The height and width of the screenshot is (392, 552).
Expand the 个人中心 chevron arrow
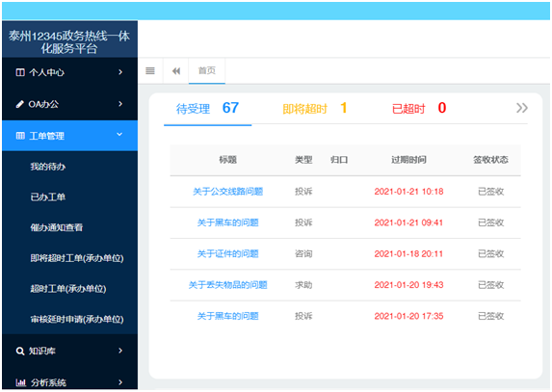tap(120, 72)
